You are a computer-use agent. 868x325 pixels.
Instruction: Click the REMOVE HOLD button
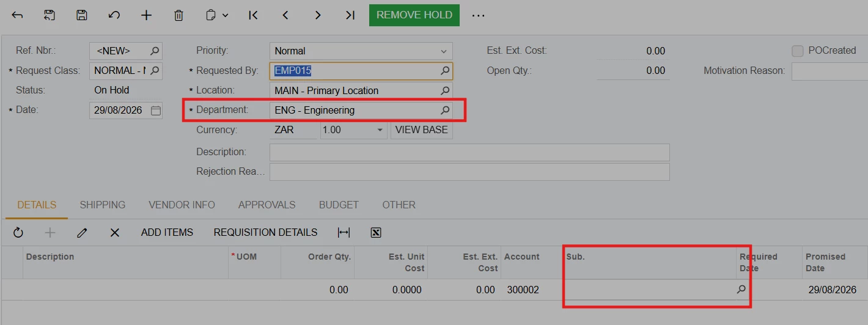click(414, 15)
